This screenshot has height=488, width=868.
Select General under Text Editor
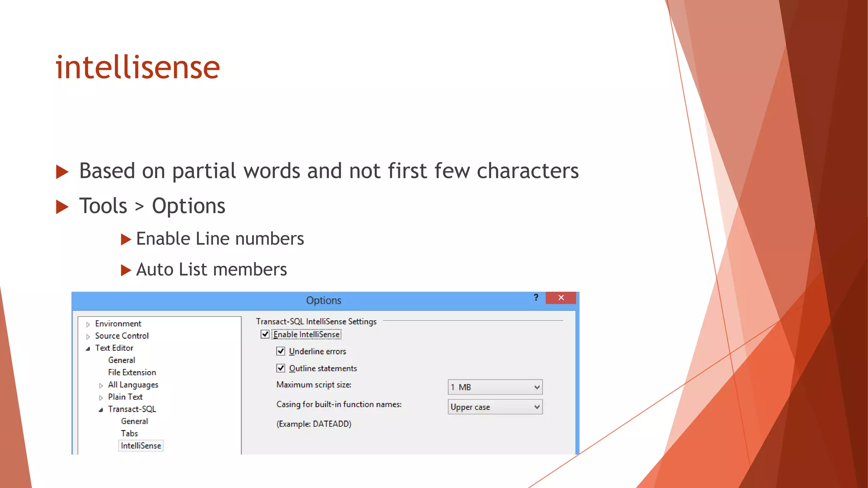tap(122, 360)
